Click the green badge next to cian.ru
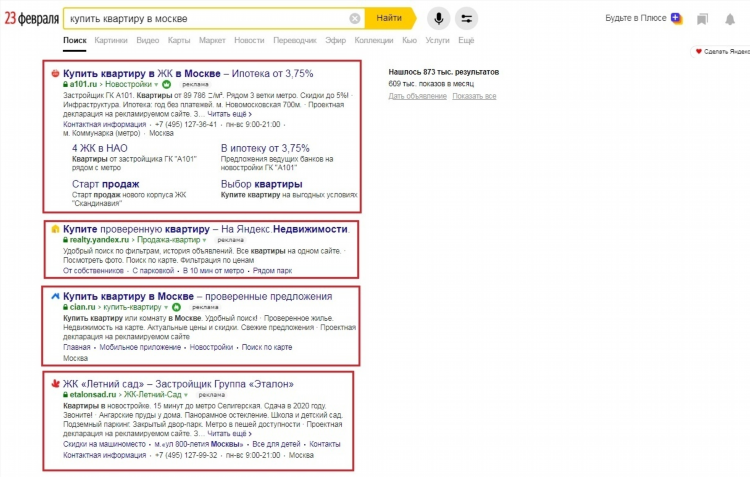750x477 pixels. click(x=176, y=307)
